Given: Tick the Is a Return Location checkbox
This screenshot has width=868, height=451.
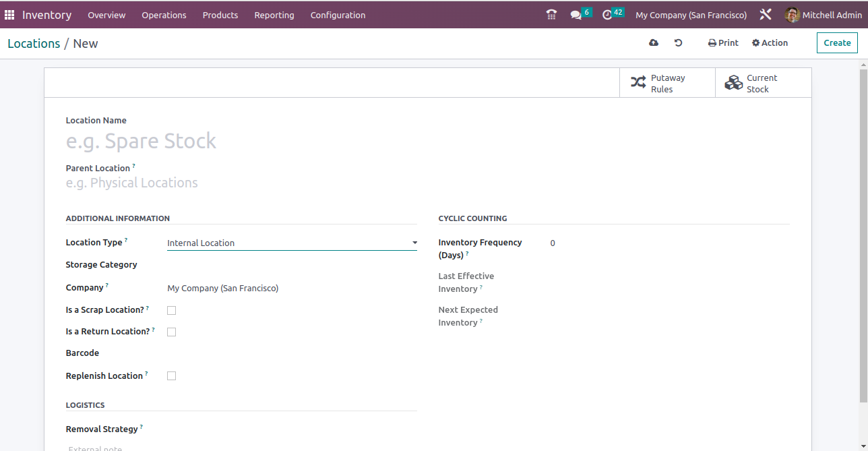Looking at the screenshot, I should 171,332.
